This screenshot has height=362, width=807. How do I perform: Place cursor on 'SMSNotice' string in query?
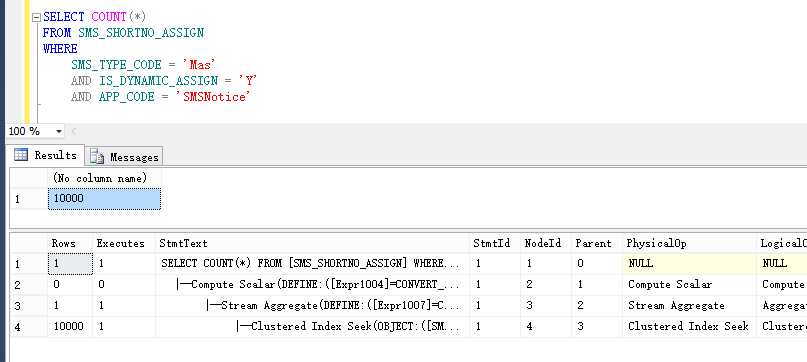(216, 97)
